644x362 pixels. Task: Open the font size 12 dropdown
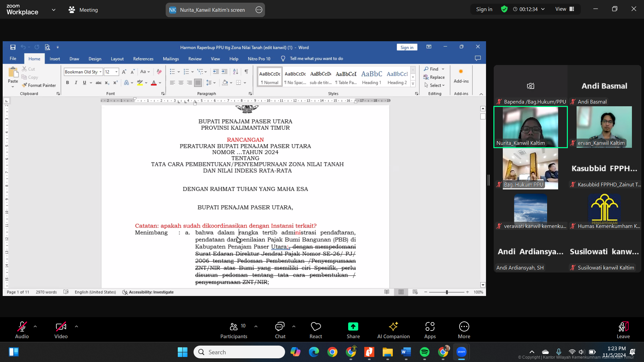[x=116, y=72]
